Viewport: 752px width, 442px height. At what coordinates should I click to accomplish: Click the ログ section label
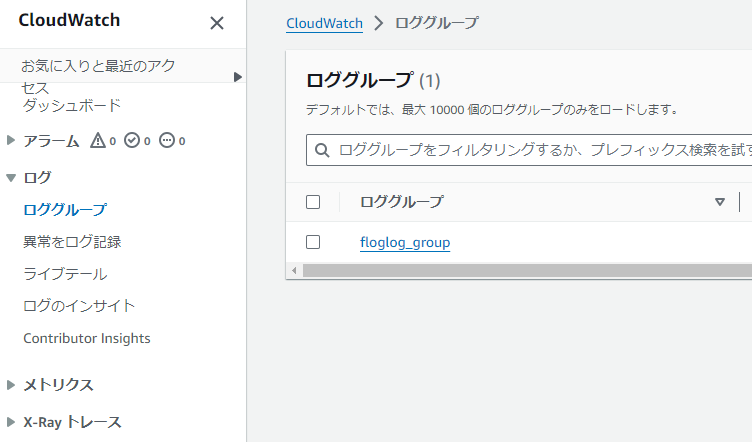[x=37, y=178]
